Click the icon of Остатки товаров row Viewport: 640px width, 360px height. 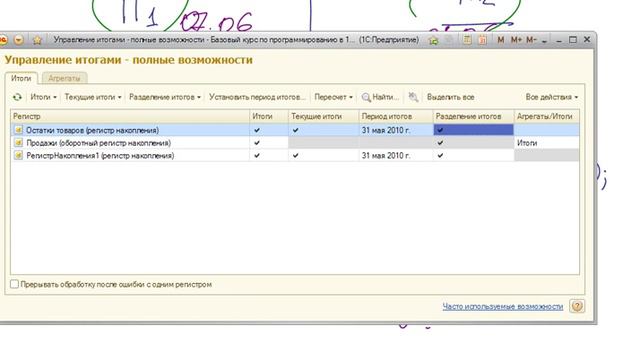point(18,130)
